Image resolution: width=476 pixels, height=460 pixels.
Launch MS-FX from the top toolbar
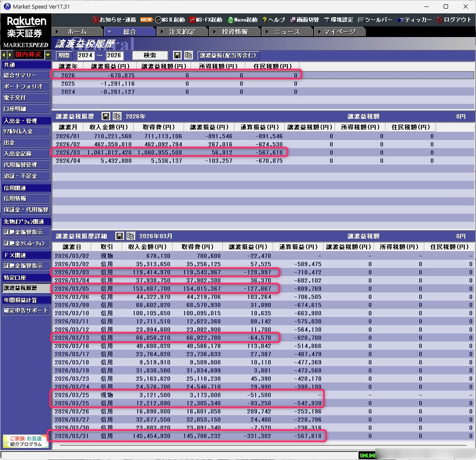point(206,20)
